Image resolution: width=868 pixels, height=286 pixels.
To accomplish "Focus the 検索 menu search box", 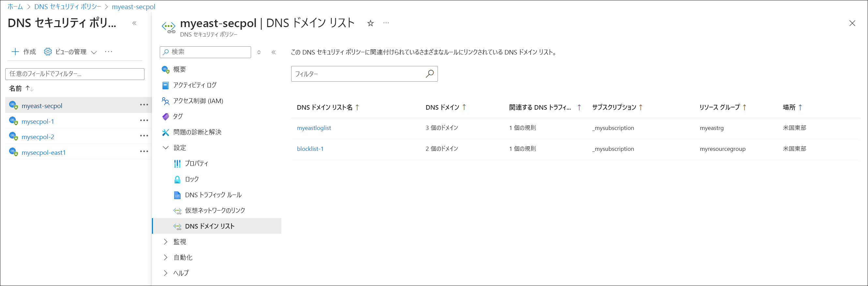I will click(x=205, y=52).
